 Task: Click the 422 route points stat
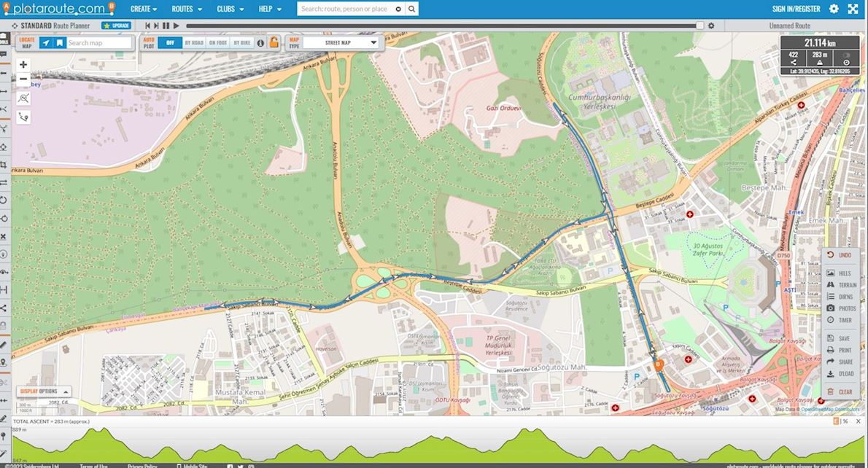point(794,58)
